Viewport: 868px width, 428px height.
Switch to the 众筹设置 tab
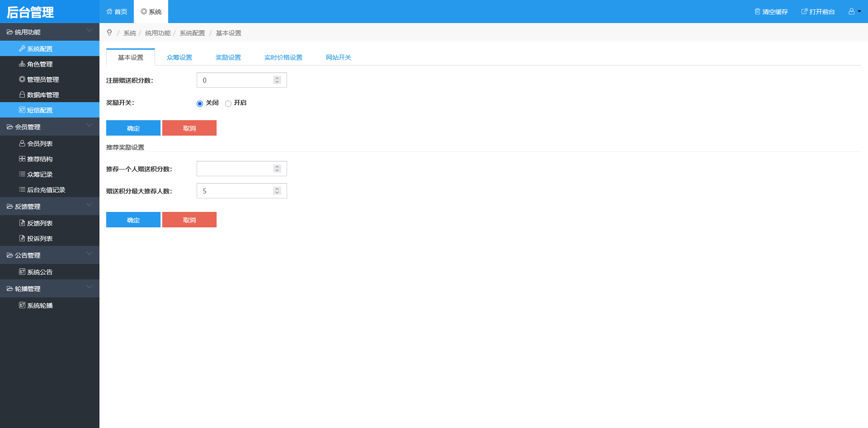[179, 57]
